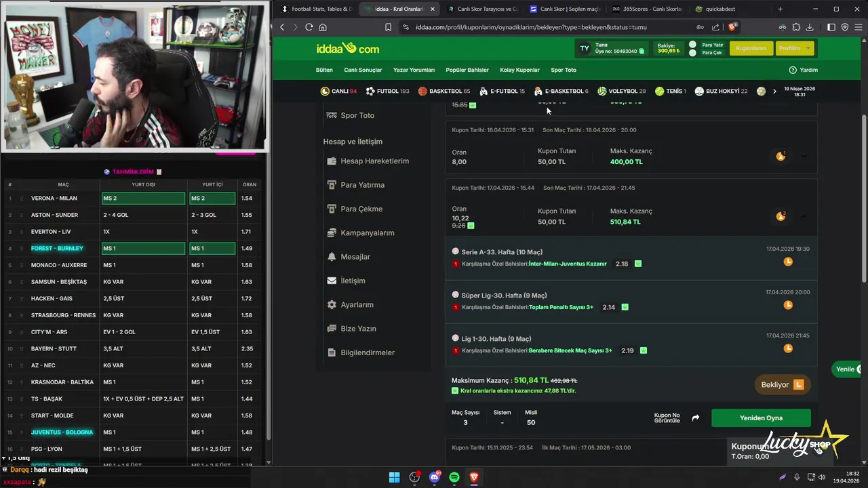Bookmark this page via bookmark icon
868x488 pixels.
(x=388, y=27)
